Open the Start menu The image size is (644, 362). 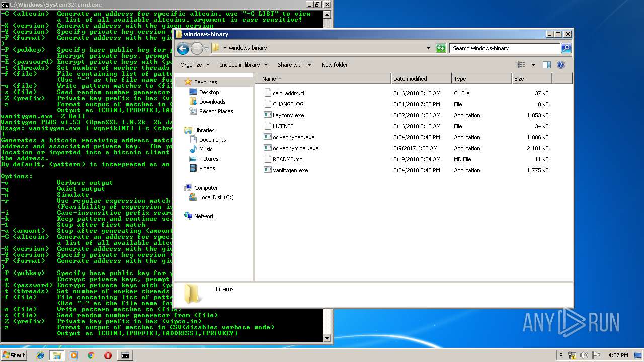[x=14, y=355]
